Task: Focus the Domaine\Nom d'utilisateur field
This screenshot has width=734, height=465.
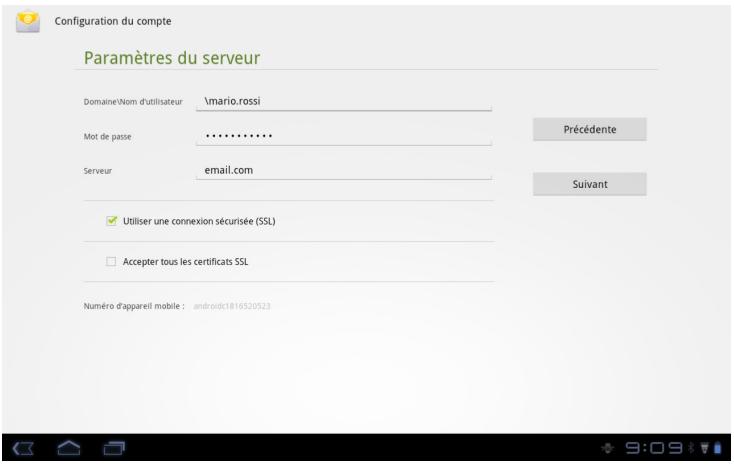Action: pyautogui.click(x=344, y=102)
